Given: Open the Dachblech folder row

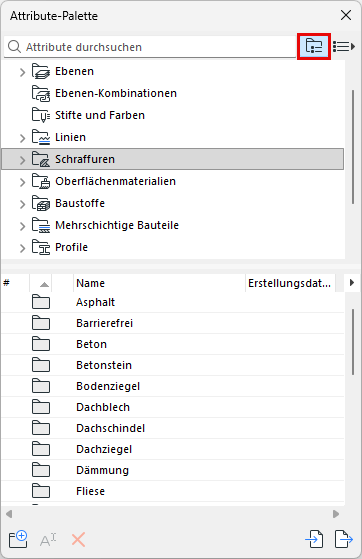Looking at the screenshot, I should coord(173,407).
